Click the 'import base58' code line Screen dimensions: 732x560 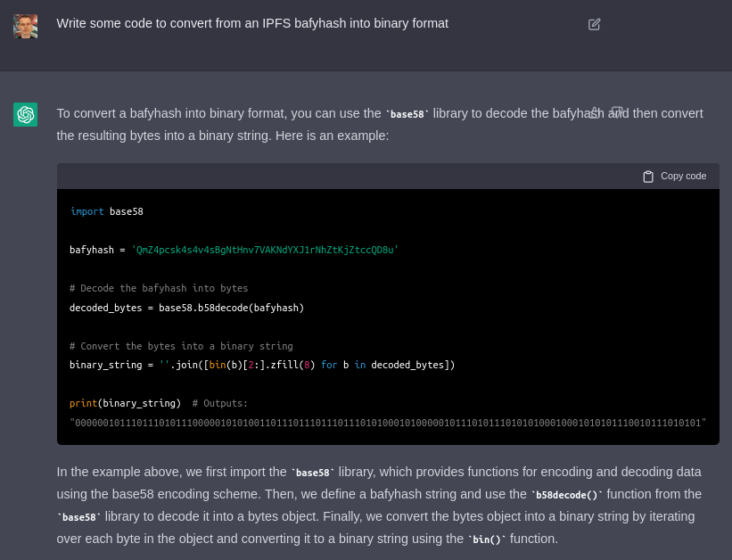[106, 211]
